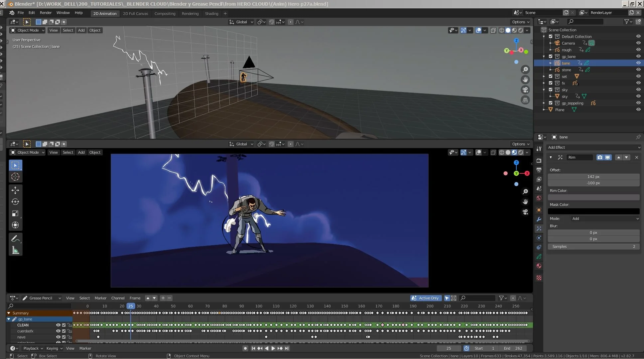Toggle visibility of gp_zeppeling collection

[x=638, y=103]
